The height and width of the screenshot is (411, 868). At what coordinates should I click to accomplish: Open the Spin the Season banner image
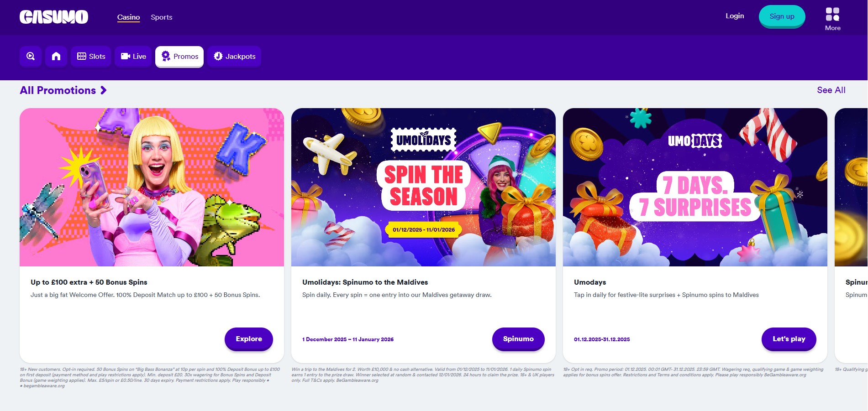(423, 187)
